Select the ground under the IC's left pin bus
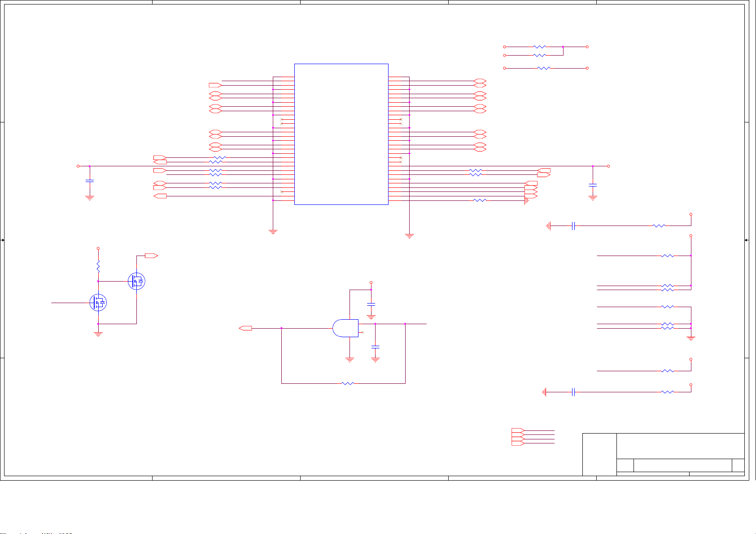Screen dimensions: 756x534 273,232
